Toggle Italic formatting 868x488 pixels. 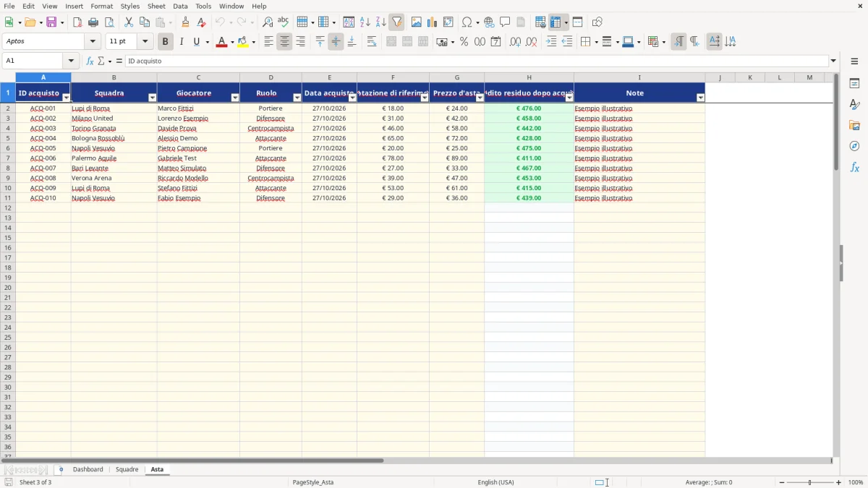click(182, 42)
